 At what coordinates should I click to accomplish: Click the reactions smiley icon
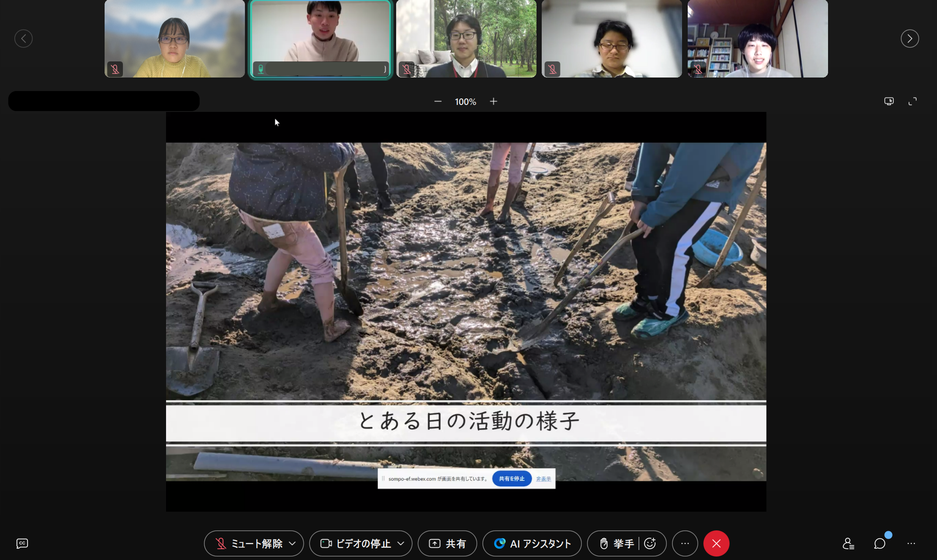click(650, 543)
